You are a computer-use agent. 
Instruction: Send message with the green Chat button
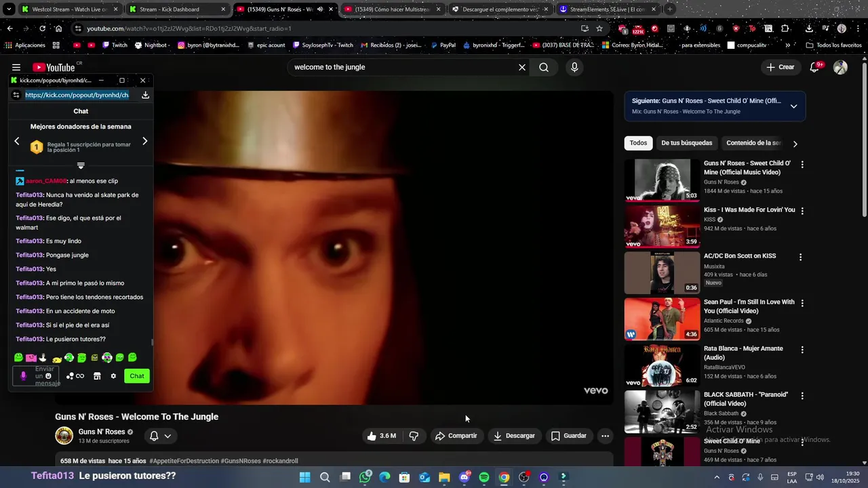pos(137,376)
